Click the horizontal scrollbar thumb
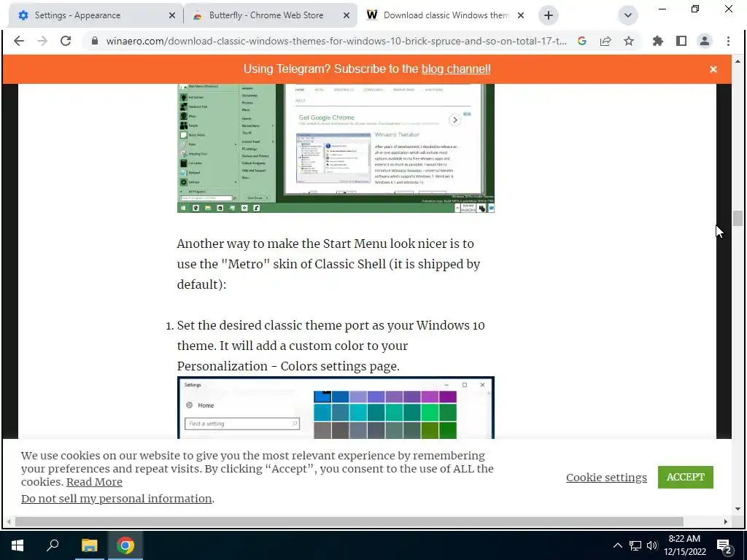The image size is (747, 560). click(349, 522)
